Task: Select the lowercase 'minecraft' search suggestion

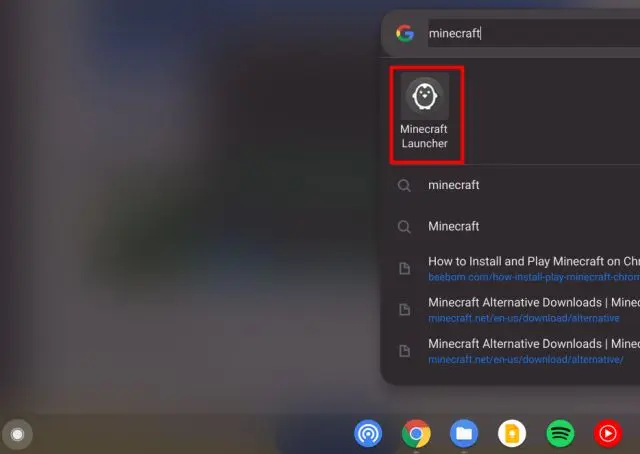Action: [x=454, y=185]
